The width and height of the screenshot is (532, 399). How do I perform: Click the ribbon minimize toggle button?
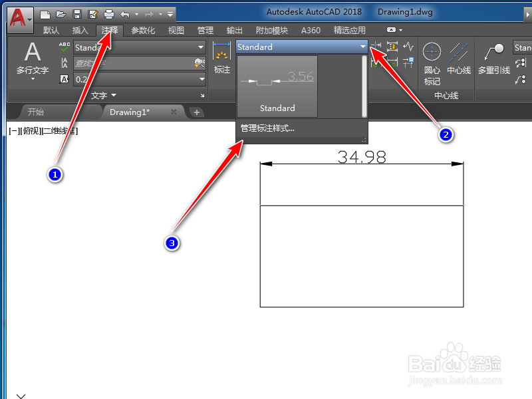(391, 30)
